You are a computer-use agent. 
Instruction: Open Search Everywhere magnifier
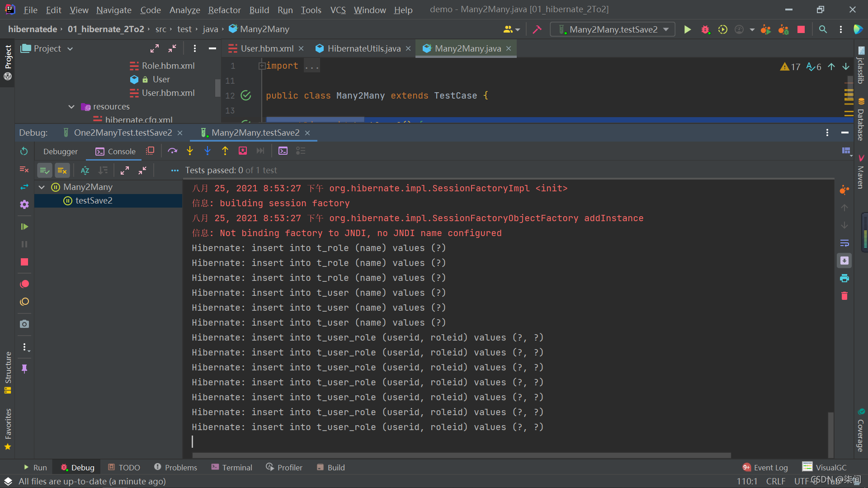pyautogui.click(x=823, y=29)
